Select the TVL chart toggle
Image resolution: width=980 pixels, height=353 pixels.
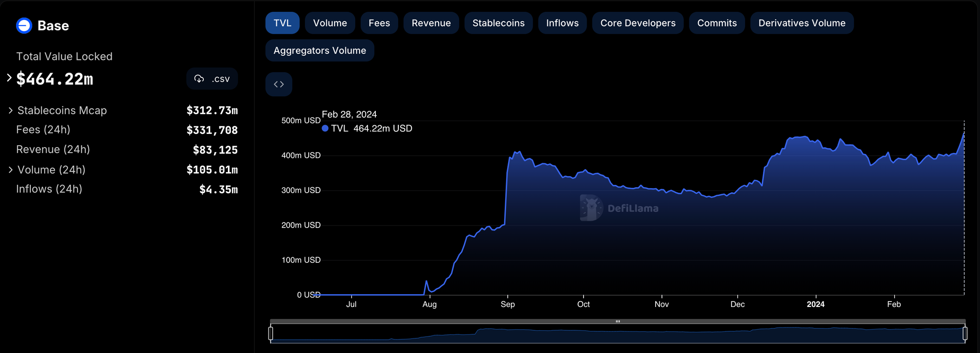pyautogui.click(x=283, y=23)
